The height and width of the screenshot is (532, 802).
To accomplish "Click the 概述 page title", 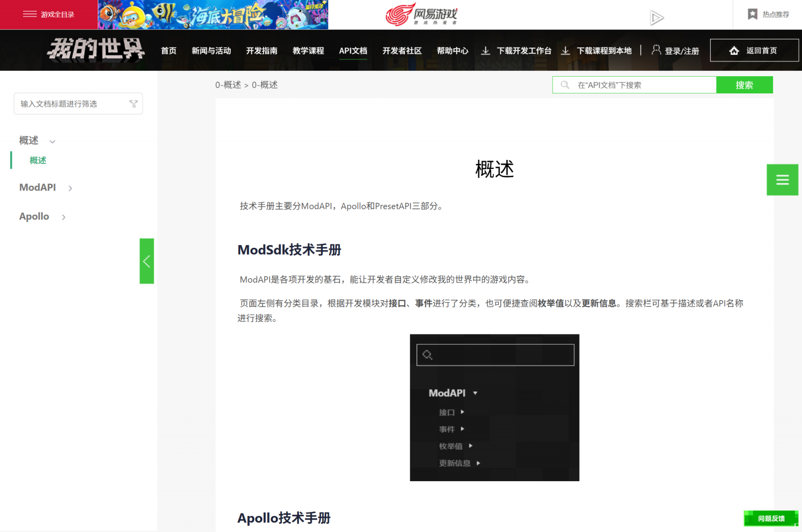I will pos(494,169).
